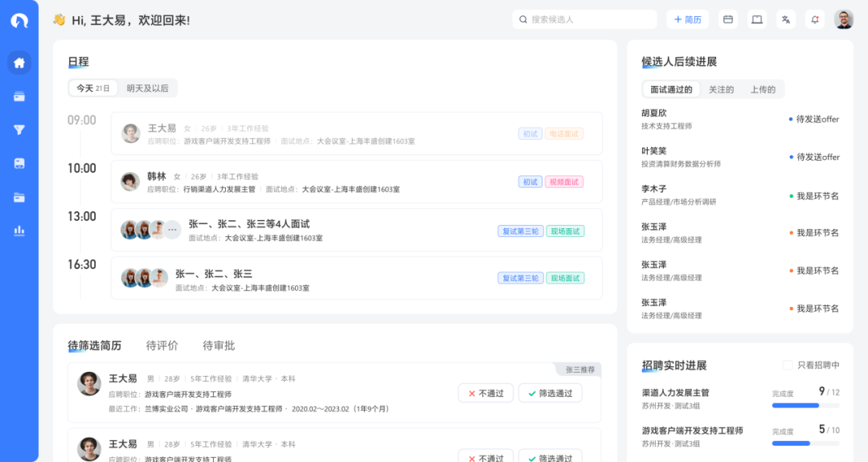Click the search magnifier icon
The image size is (868, 462).
523,19
